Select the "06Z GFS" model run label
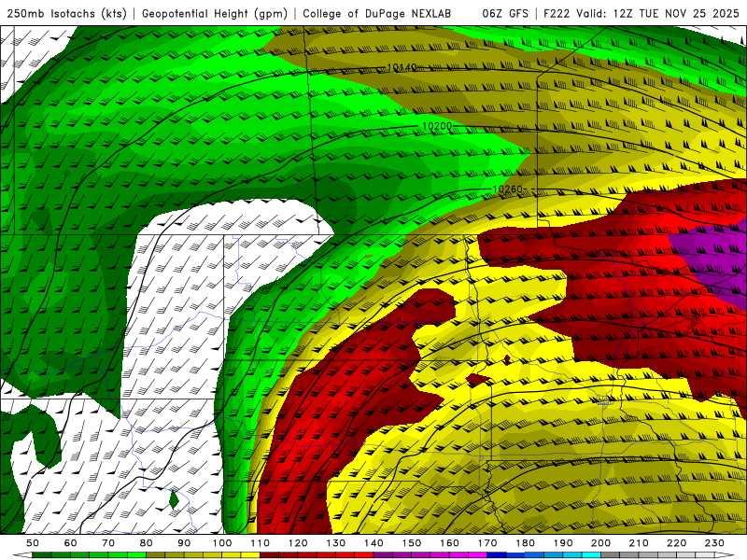 pyautogui.click(x=505, y=13)
